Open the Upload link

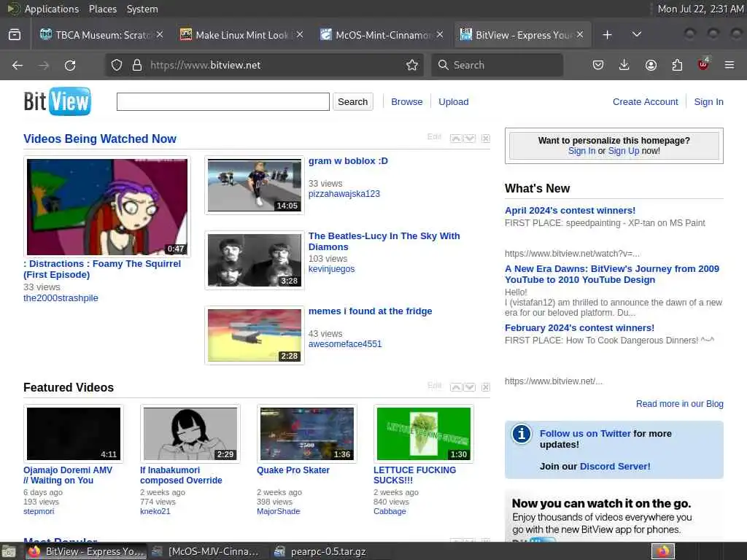454,102
